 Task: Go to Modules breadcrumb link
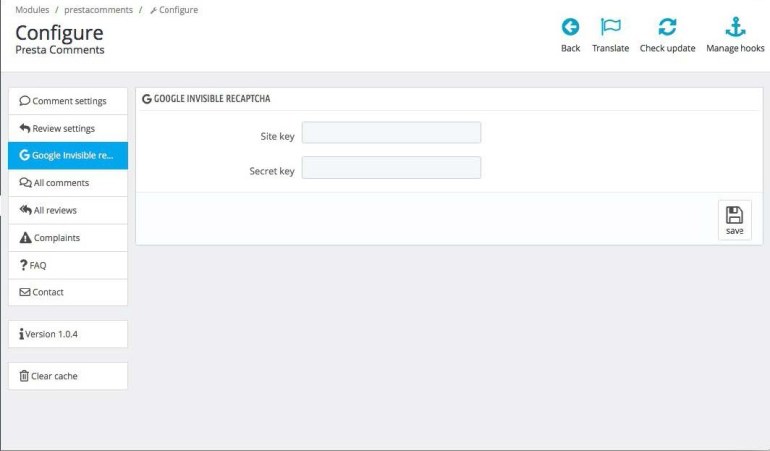pyautogui.click(x=32, y=10)
